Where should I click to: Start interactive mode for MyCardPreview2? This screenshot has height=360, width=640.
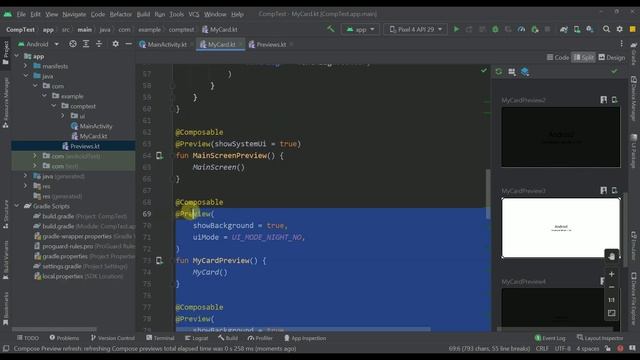[604, 100]
